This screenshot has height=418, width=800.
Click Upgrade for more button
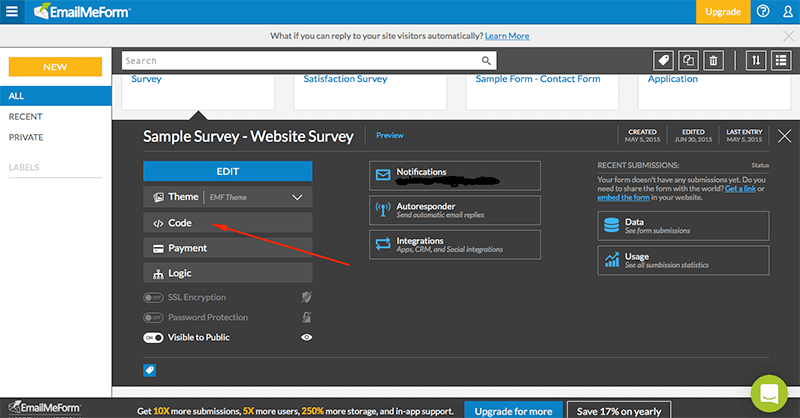tap(513, 411)
